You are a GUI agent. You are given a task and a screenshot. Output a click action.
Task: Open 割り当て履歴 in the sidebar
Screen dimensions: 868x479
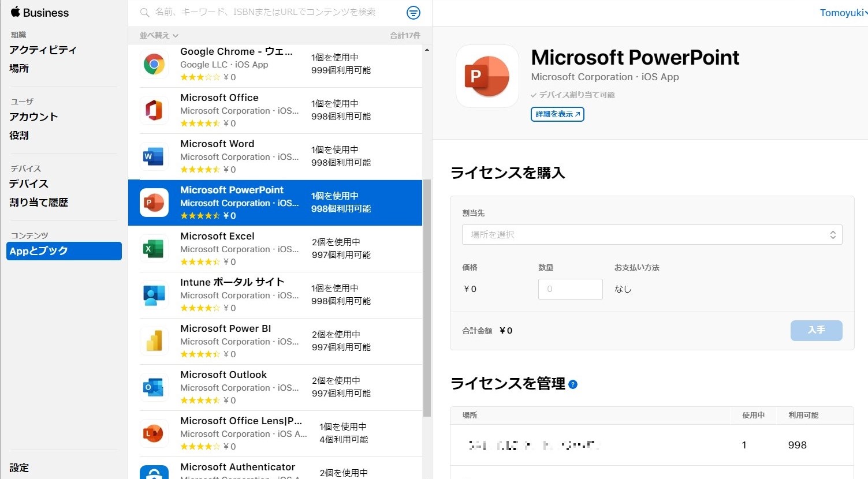39,202
